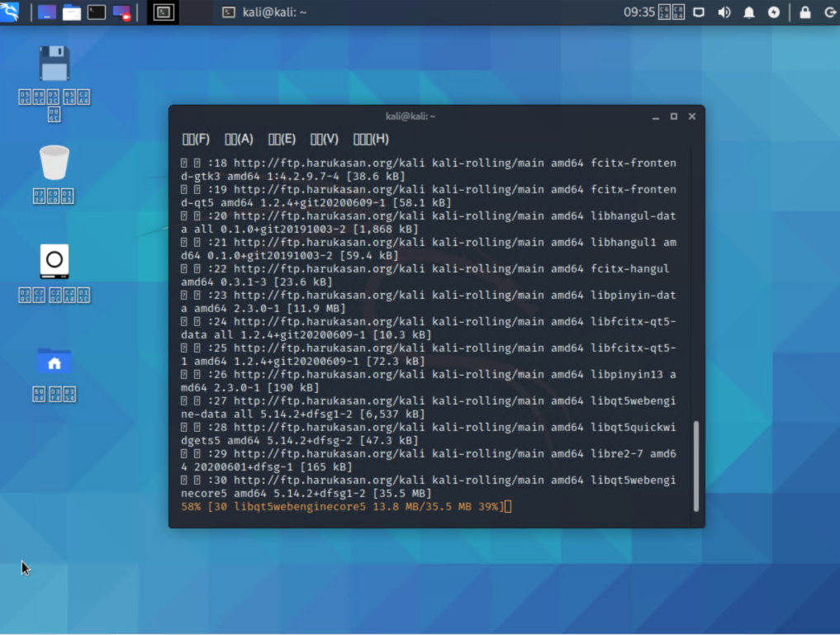Open the terminal (A) menu
Image resolution: width=840 pixels, height=635 pixels.
tap(239, 140)
